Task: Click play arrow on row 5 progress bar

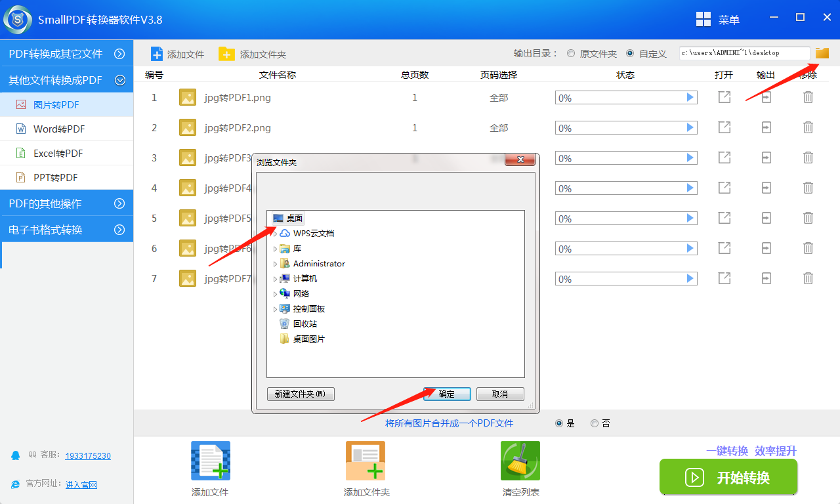Action: click(690, 218)
